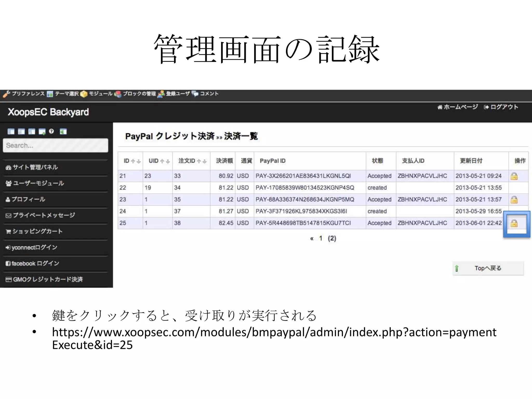The image size is (532, 399).
Task: Sort UID column ascending with up arrow
Action: pyautogui.click(x=162, y=161)
